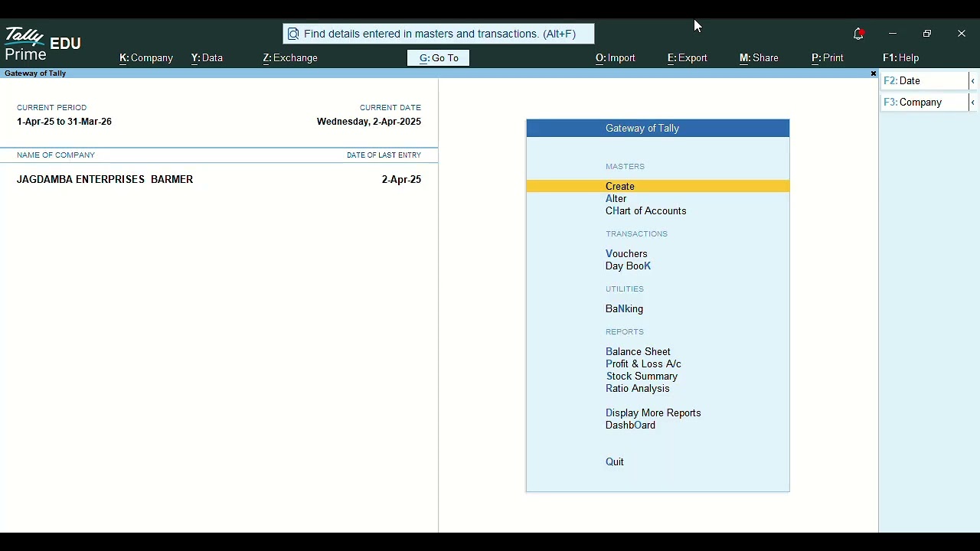
Task: Open Chart of Accounts
Action: [x=646, y=211]
